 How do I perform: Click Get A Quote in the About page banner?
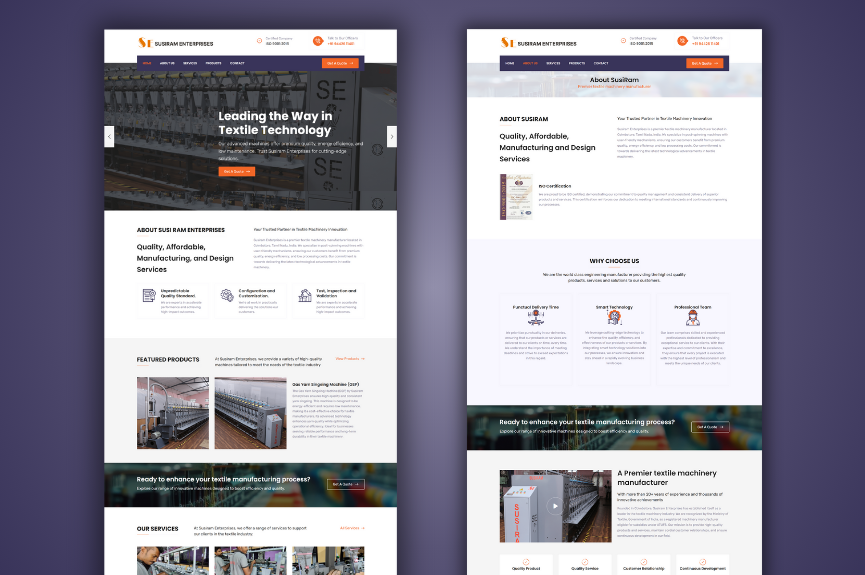pyautogui.click(x=710, y=427)
